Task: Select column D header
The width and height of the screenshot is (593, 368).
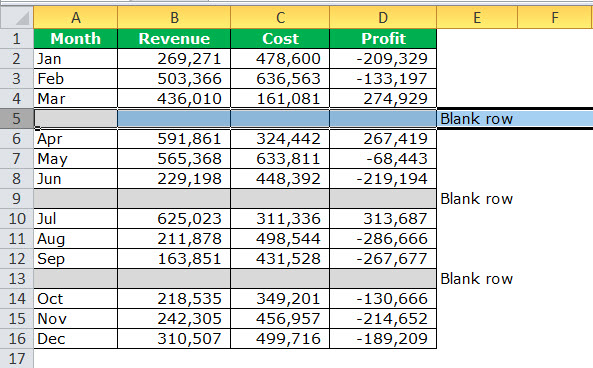Action: [x=383, y=17]
